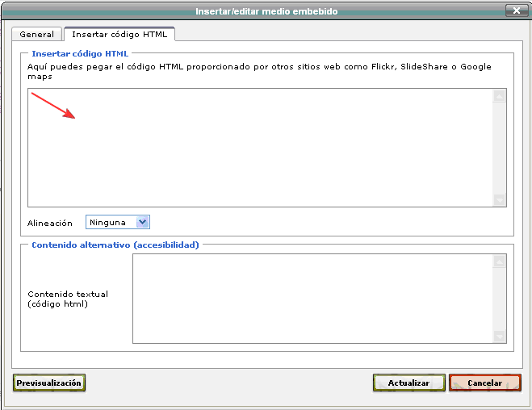The width and height of the screenshot is (532, 410).
Task: Click the Insertar código HTML section heading
Action: 80,54
